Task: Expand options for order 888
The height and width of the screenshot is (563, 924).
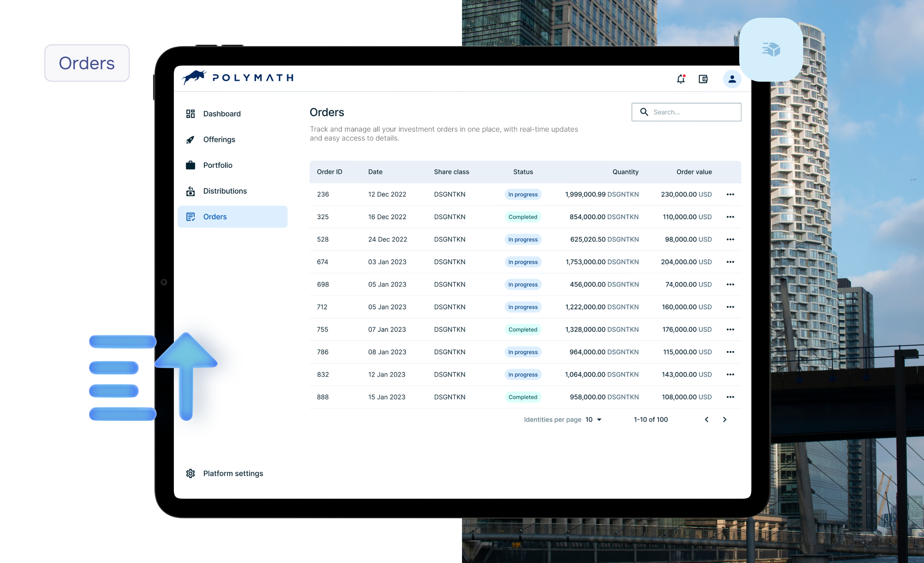Action: 731,397
